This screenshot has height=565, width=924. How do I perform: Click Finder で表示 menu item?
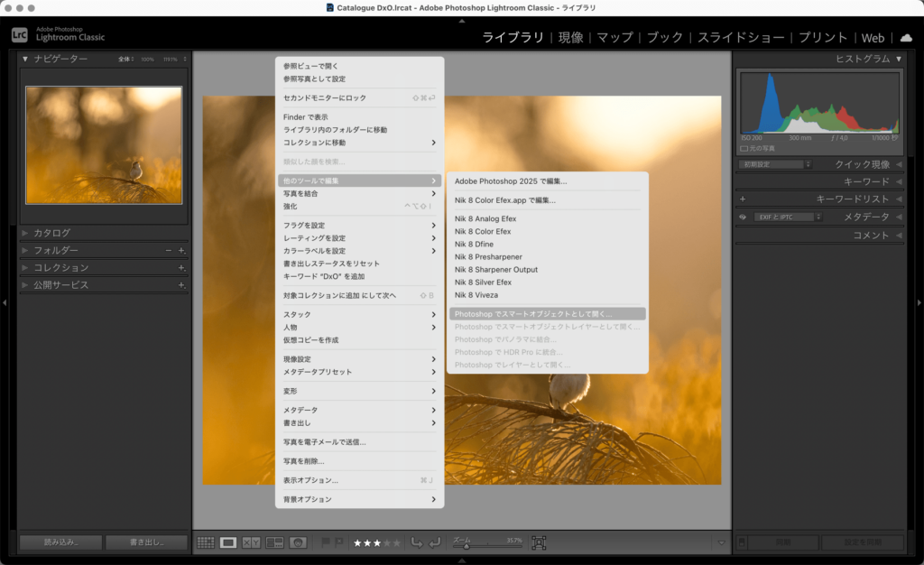click(x=359, y=117)
